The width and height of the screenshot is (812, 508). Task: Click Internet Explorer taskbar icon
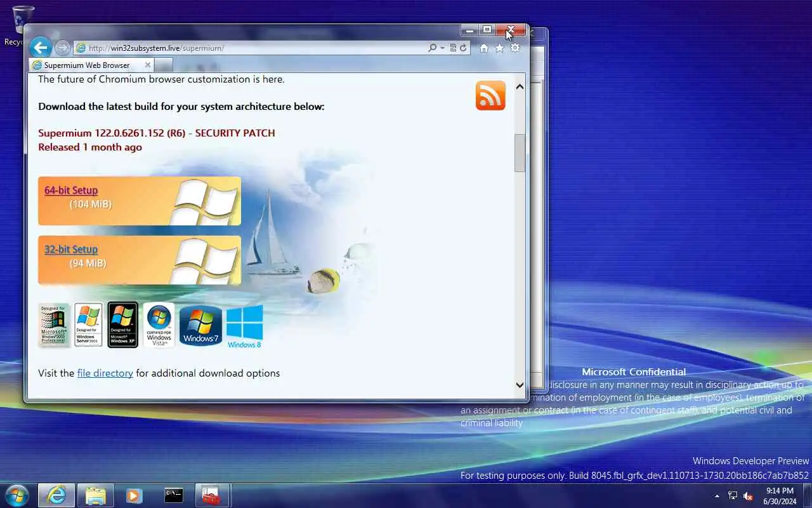(x=56, y=495)
